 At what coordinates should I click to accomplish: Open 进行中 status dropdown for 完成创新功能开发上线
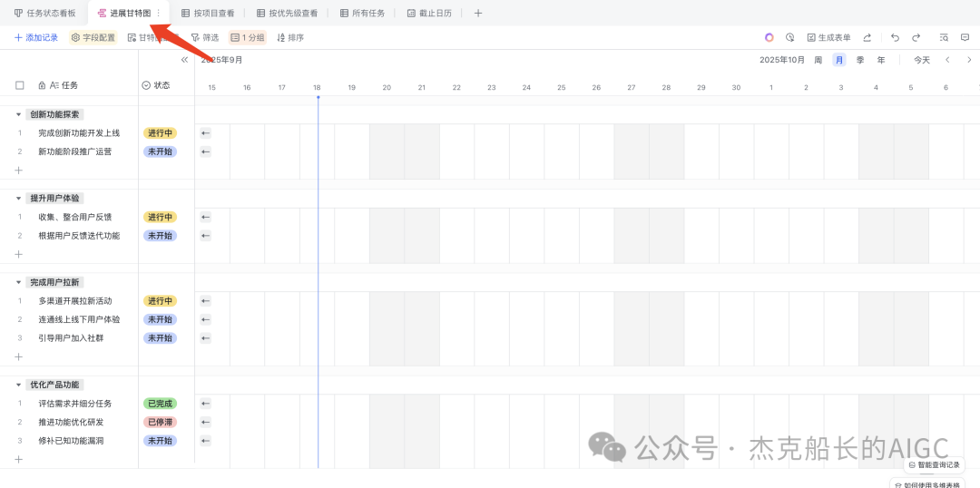[x=160, y=133]
